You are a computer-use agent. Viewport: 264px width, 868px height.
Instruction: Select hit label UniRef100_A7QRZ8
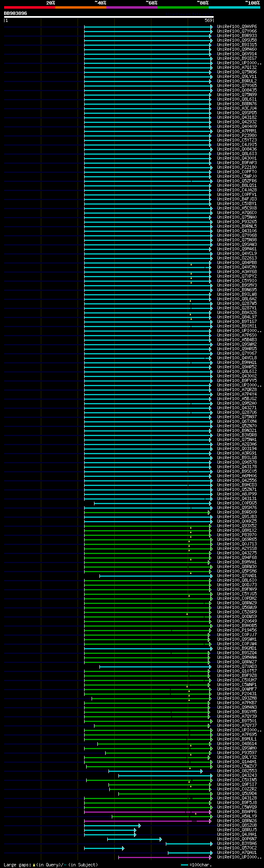pyautogui.click(x=237, y=390)
